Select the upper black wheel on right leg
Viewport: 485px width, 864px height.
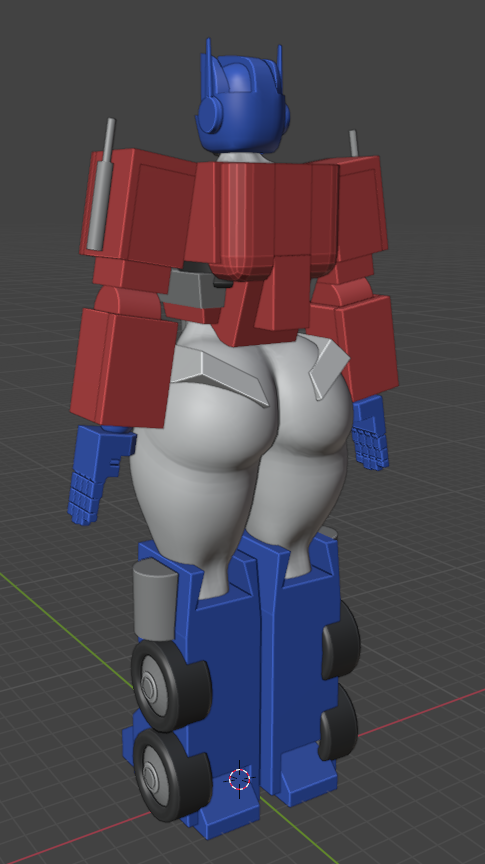pos(340,639)
